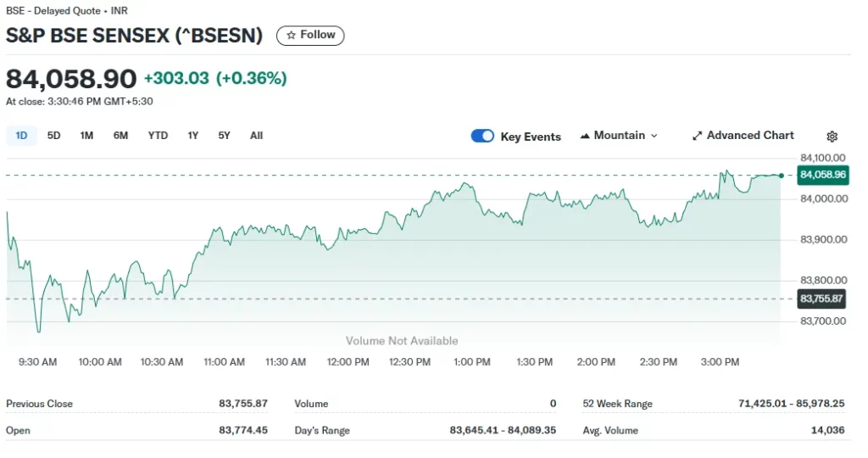Click the Volume value 0

click(x=553, y=403)
